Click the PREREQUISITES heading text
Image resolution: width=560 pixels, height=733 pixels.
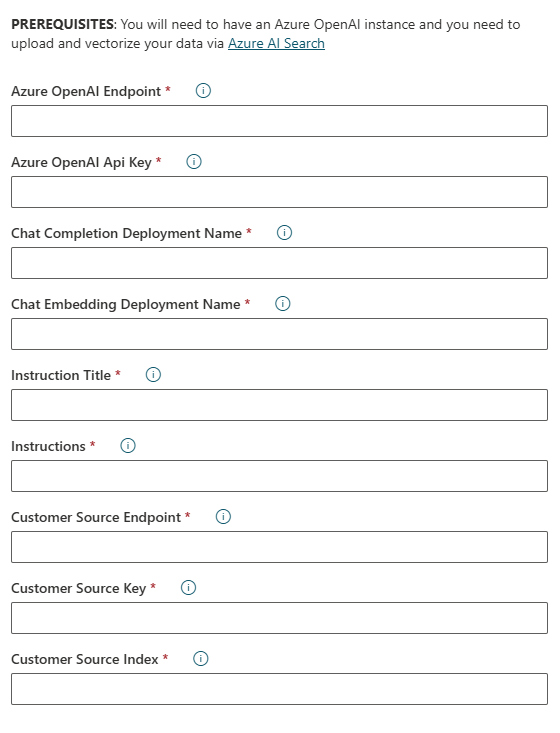coord(63,24)
